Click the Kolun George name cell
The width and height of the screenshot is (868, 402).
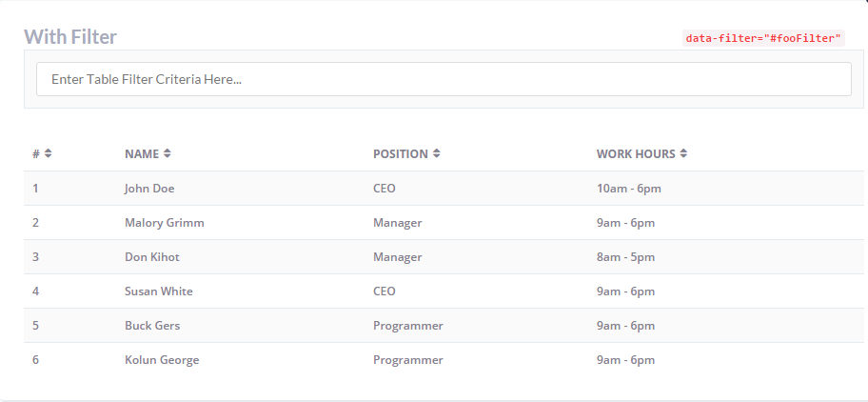(x=162, y=360)
